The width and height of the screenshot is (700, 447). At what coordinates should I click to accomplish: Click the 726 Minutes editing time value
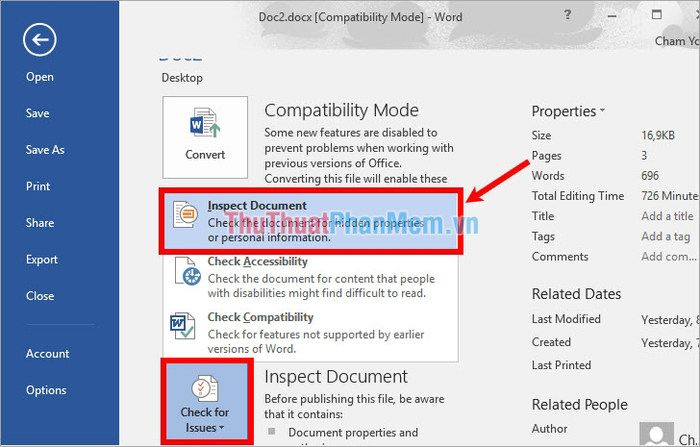[x=669, y=196]
